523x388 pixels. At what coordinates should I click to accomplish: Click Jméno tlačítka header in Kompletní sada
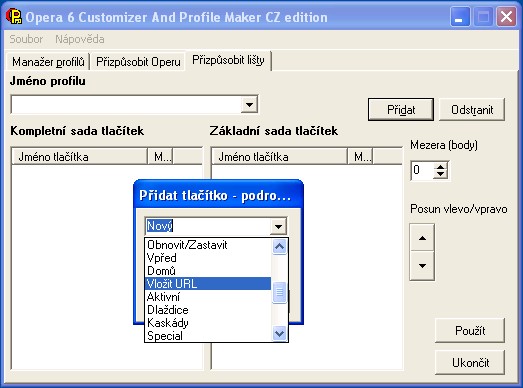click(79, 156)
